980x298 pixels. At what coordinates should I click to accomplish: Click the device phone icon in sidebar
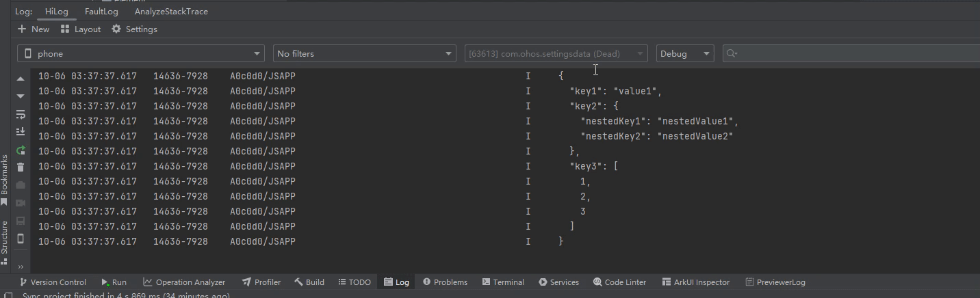point(21,239)
